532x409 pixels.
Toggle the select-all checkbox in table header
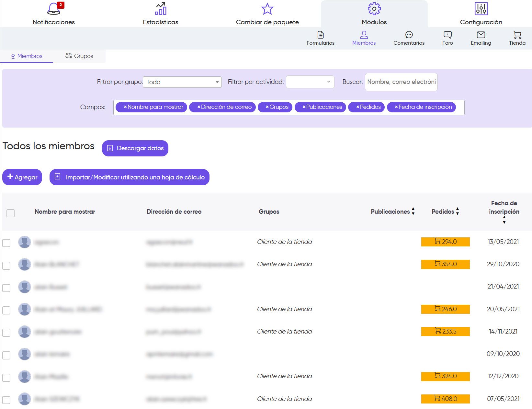[11, 213]
